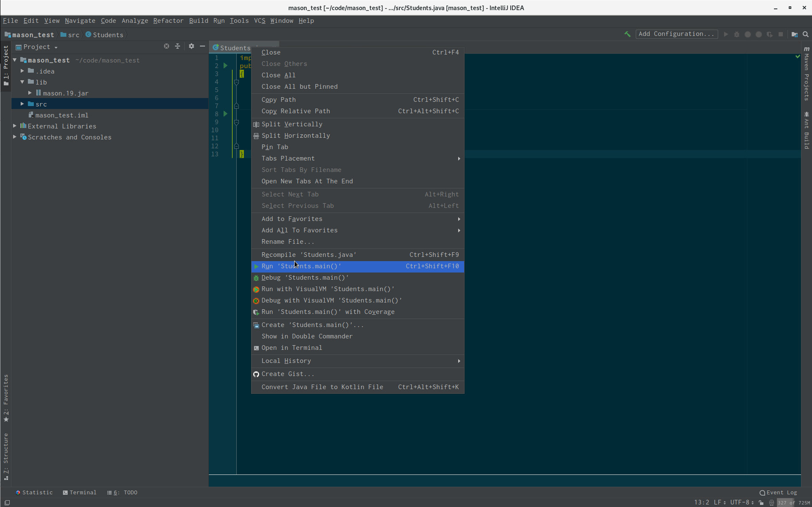Image resolution: width=812 pixels, height=507 pixels.
Task: Click Students breadcrumb in navigation bar
Action: 104,35
